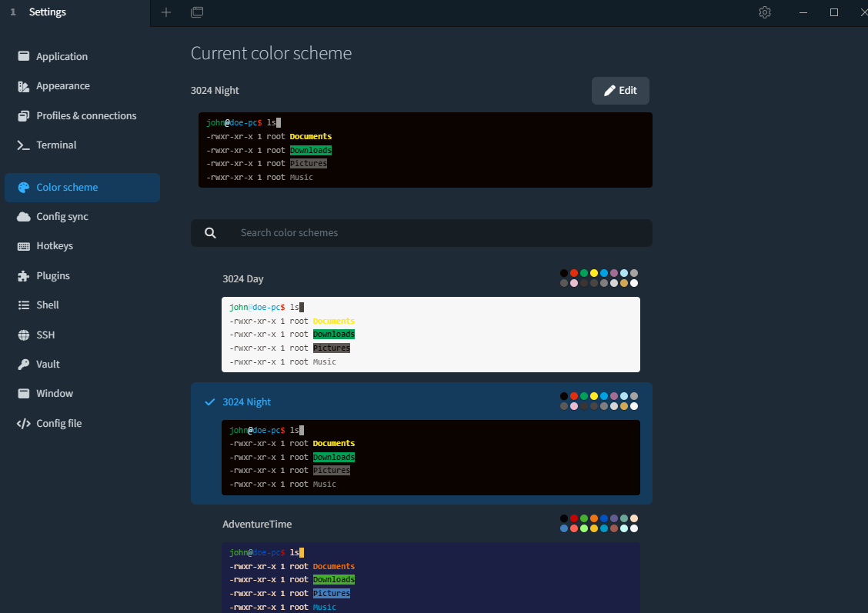Open the Appearance section
Screen dimensions: 868x613
tap(63, 85)
